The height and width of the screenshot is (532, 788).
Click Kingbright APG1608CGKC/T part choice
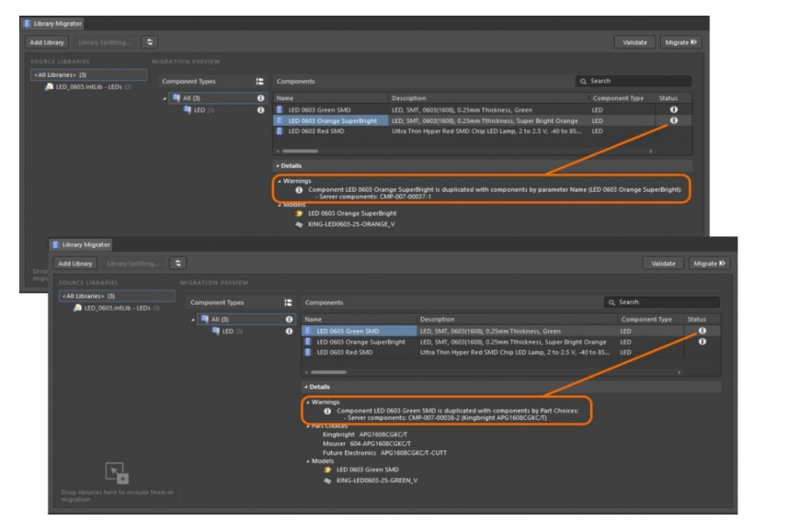click(x=365, y=434)
